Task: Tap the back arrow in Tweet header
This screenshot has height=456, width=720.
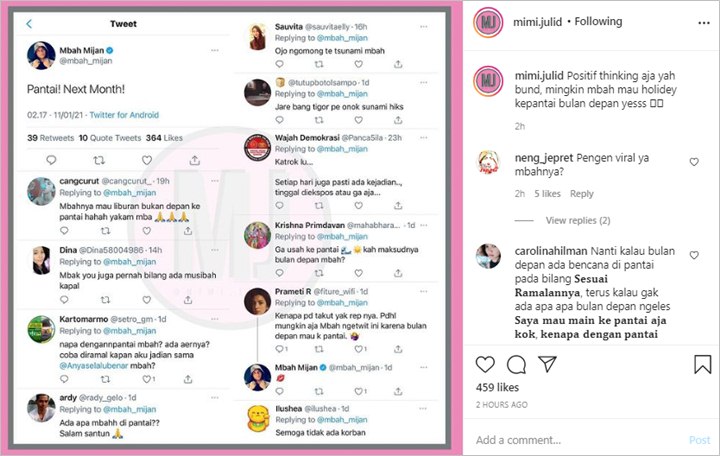Action: 29,24
